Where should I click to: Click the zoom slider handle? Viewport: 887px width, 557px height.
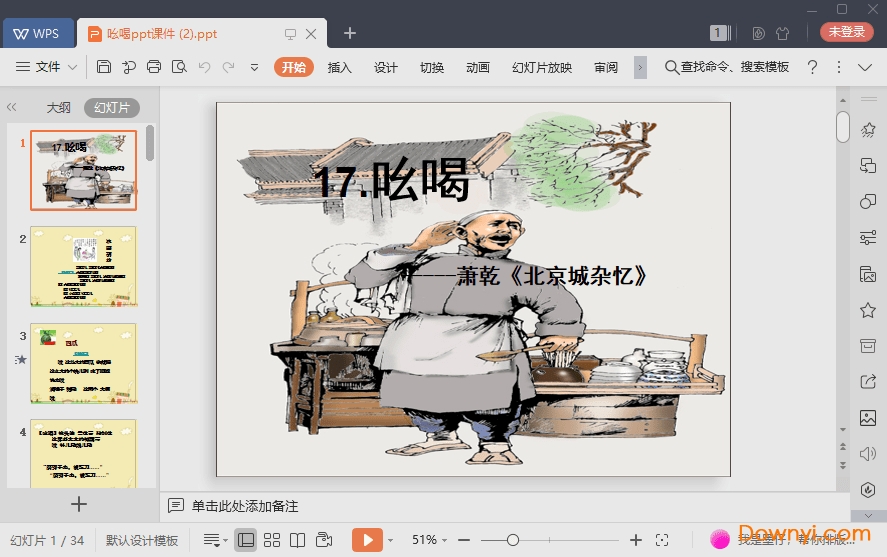point(513,540)
